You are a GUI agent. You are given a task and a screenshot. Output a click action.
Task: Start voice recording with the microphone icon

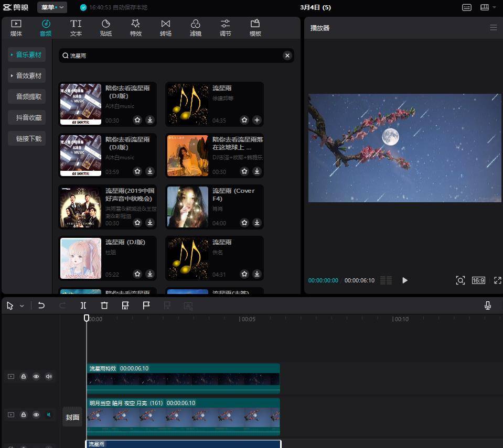tap(488, 305)
